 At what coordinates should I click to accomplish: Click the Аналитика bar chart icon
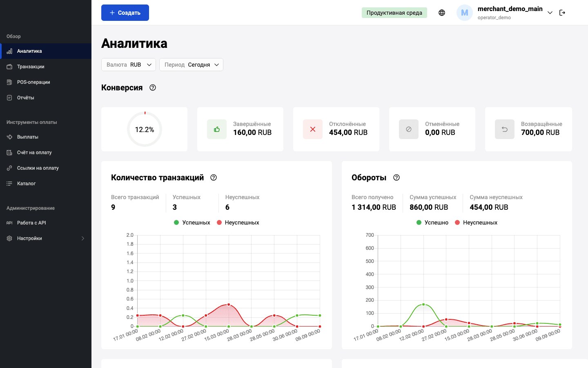coord(9,51)
